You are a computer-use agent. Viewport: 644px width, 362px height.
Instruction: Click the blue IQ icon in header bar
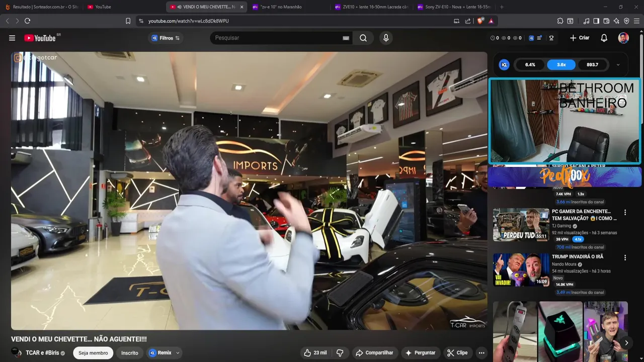coord(531,38)
